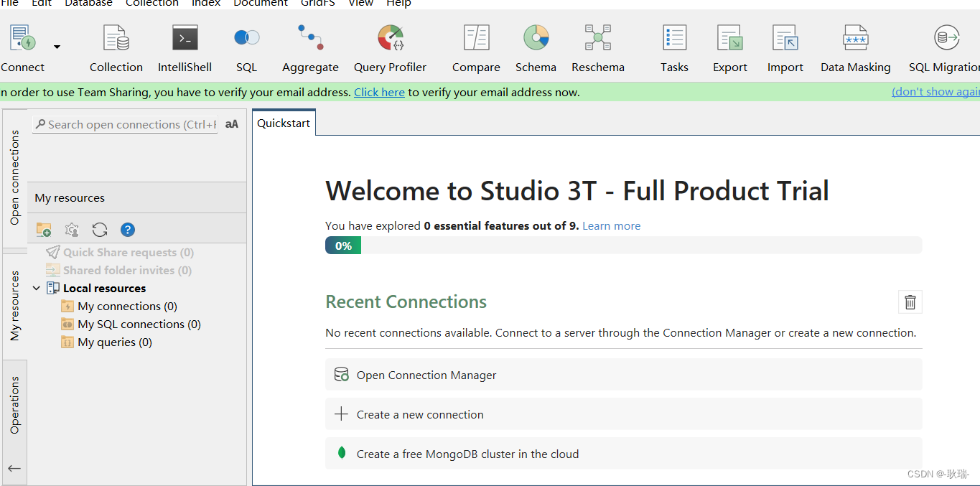Select Create a new connection
Screen dimensions: 980x486
419,414
